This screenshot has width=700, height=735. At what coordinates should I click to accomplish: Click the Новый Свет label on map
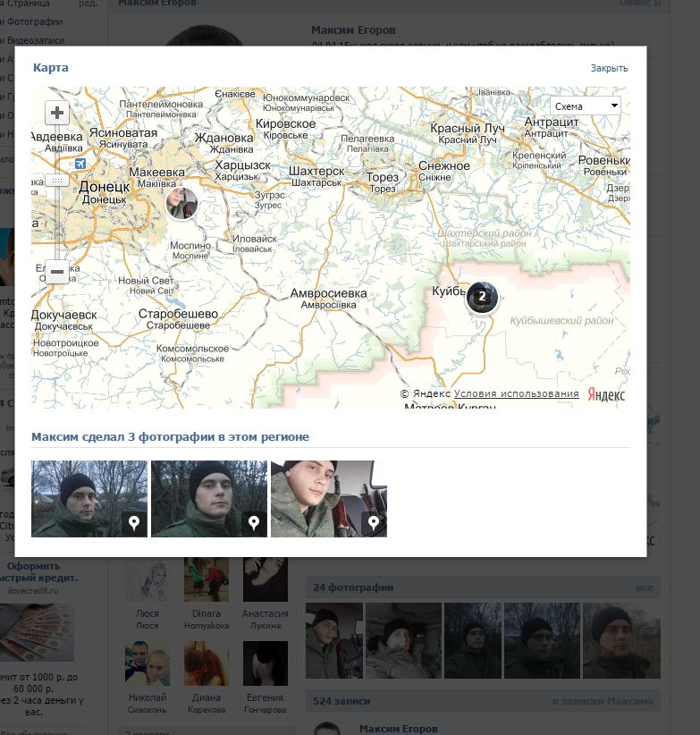[x=146, y=280]
